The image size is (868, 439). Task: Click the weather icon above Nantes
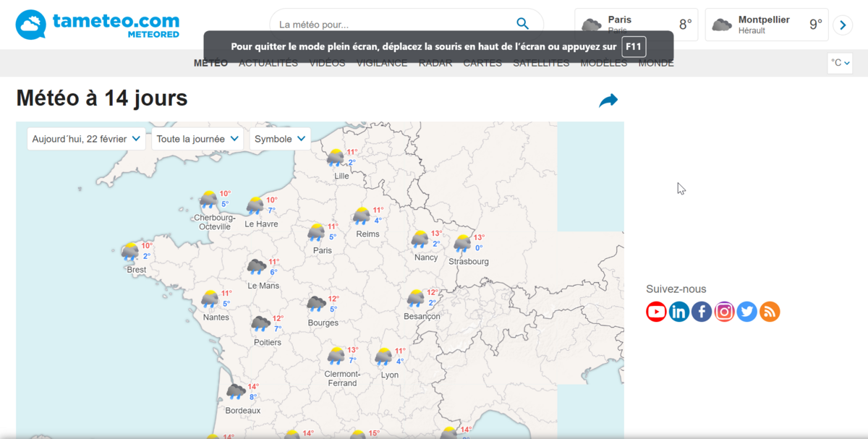(210, 299)
